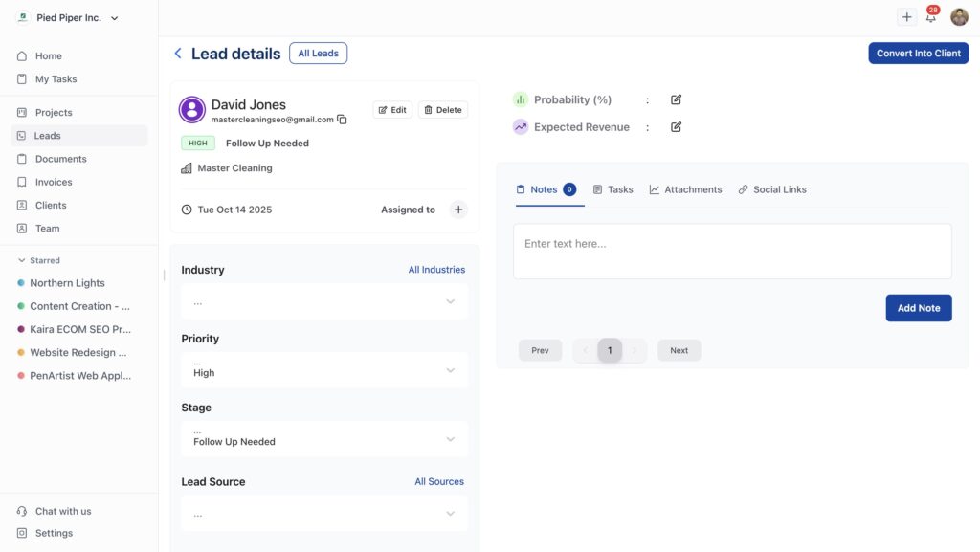Click Convert Into Client button
980x552 pixels.
point(918,54)
